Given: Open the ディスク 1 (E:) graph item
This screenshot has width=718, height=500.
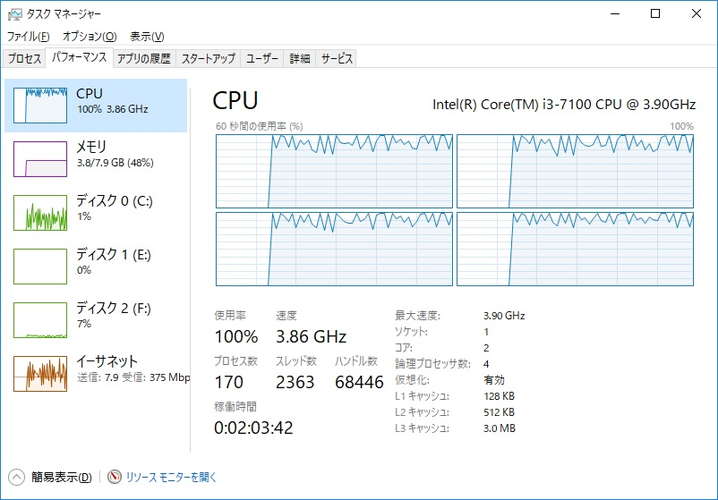Looking at the screenshot, I should pyautogui.click(x=96, y=266).
